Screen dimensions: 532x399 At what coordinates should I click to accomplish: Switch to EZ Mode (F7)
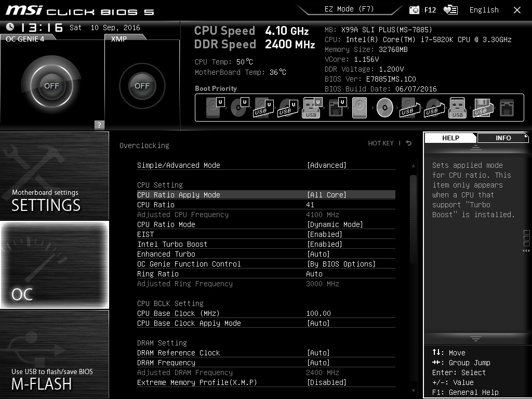tap(349, 9)
